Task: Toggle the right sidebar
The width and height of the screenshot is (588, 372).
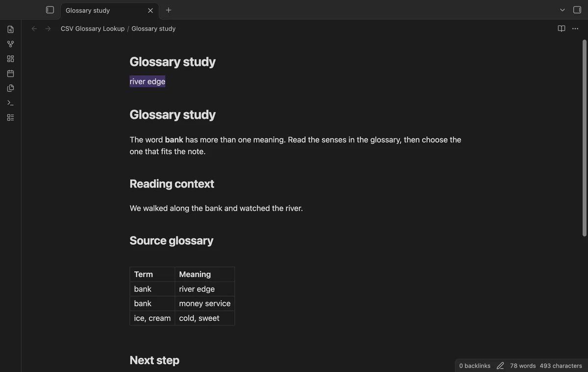Action: pos(577,10)
